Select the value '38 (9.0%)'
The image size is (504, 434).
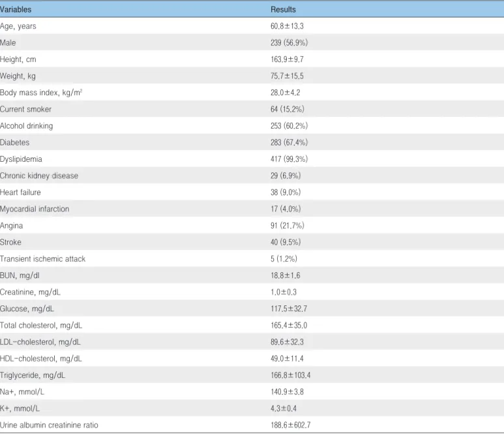[x=286, y=193]
